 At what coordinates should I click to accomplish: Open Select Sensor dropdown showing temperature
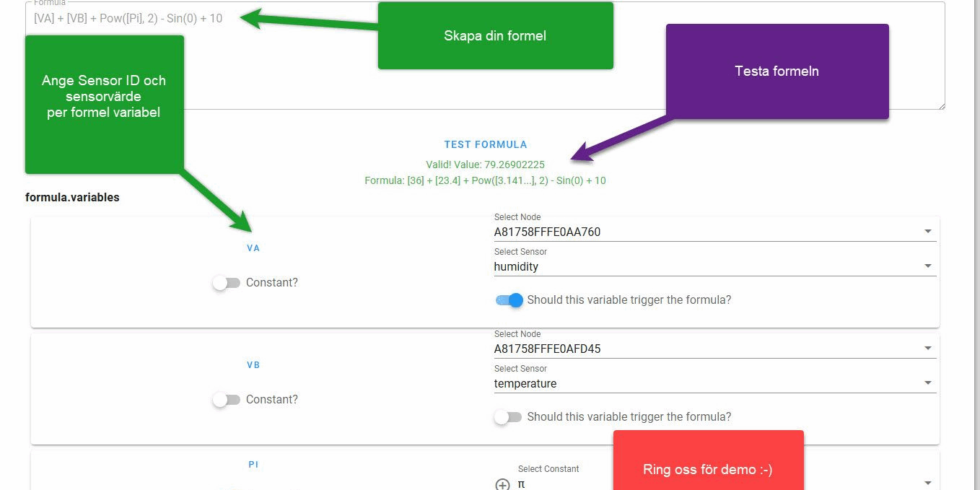point(714,383)
